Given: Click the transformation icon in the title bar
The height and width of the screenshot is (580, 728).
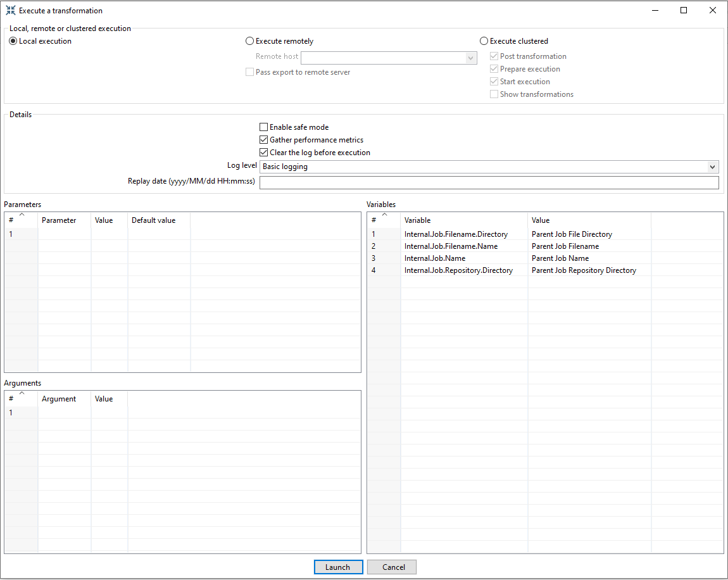Looking at the screenshot, I should pos(10,10).
